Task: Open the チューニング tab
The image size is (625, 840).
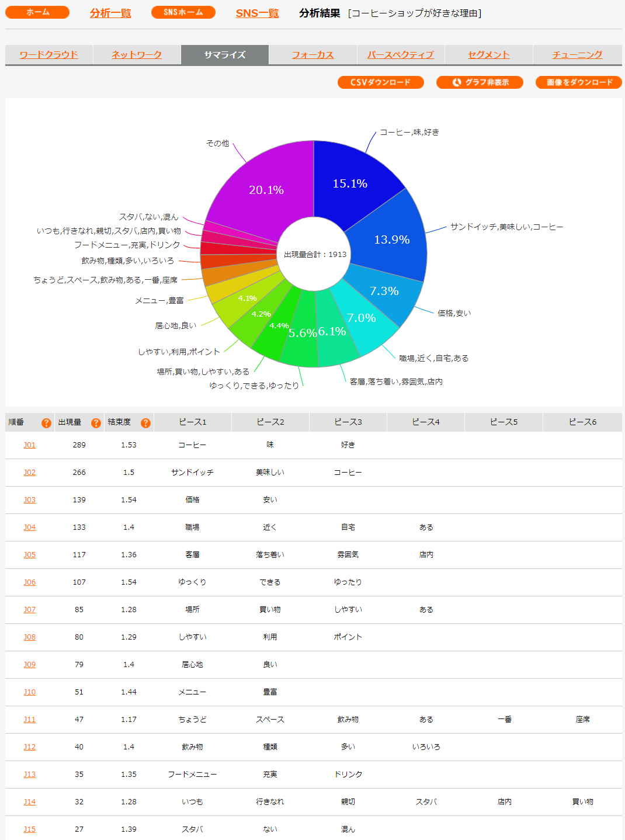Action: pos(577,55)
